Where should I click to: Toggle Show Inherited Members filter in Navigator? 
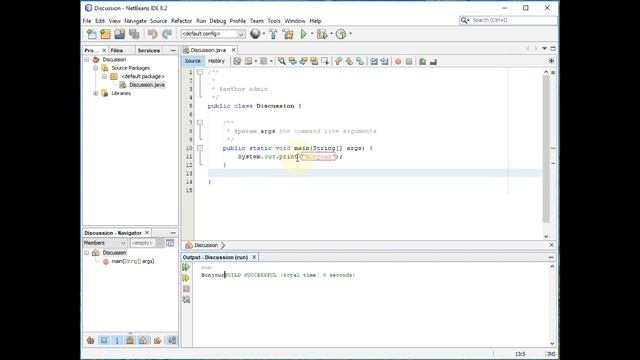pos(91,340)
